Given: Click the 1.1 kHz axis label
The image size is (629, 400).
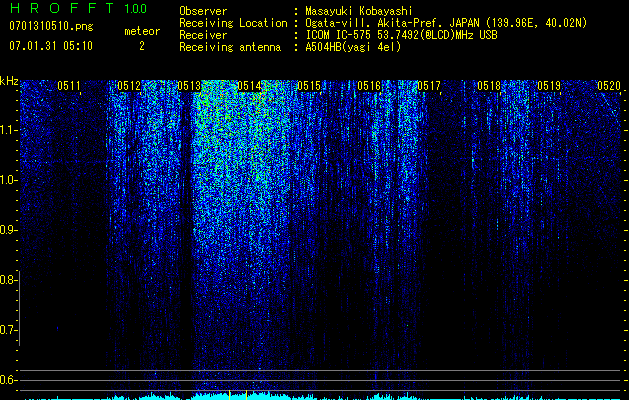Looking at the screenshot, I should 8,130.
